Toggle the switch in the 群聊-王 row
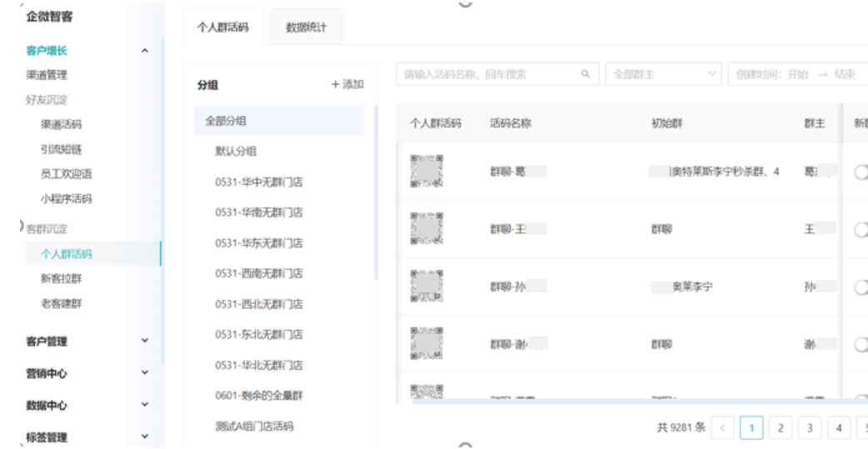 [861, 229]
